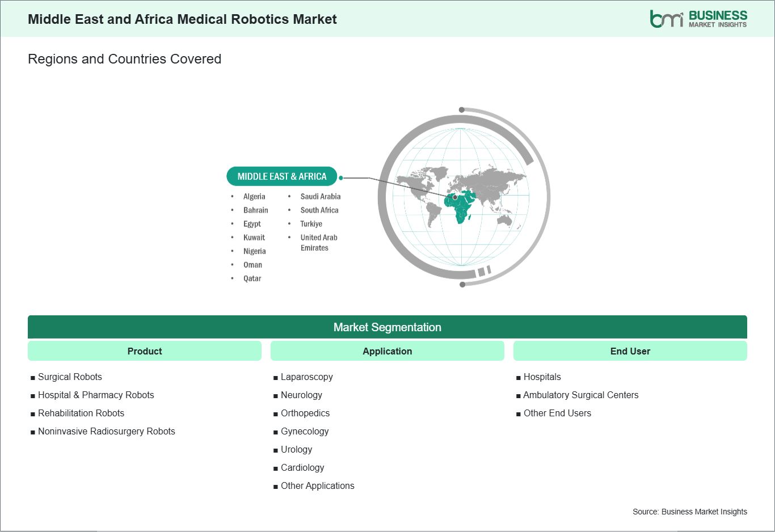775x532 pixels.
Task: Select the MIDDLE EAST & AFRICA pill label
Action: (x=282, y=176)
